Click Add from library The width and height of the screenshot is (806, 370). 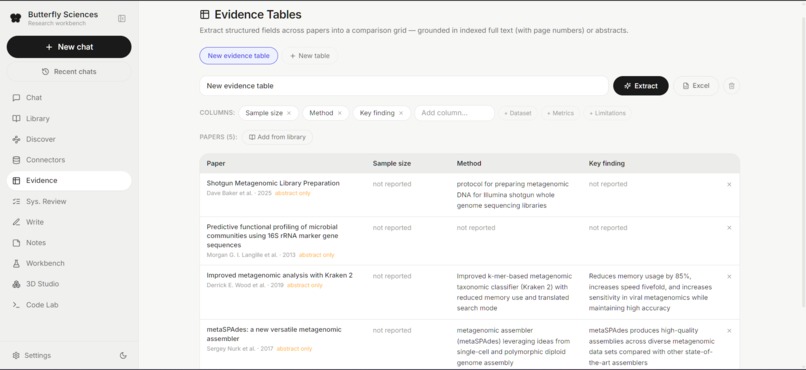pos(277,137)
